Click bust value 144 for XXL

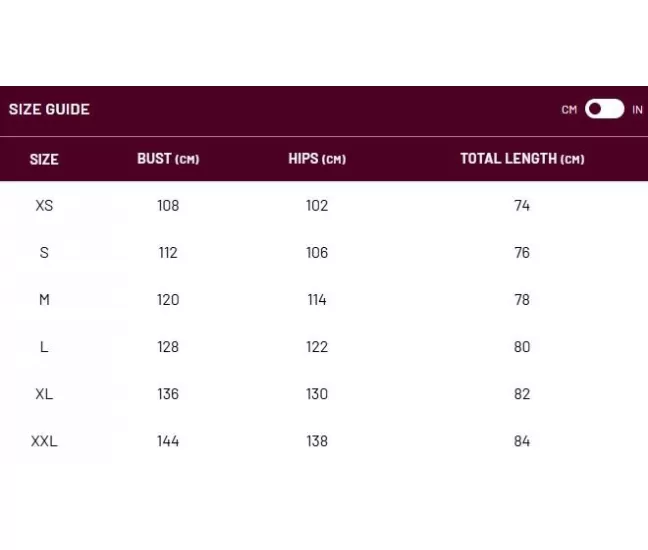pyautogui.click(x=168, y=441)
